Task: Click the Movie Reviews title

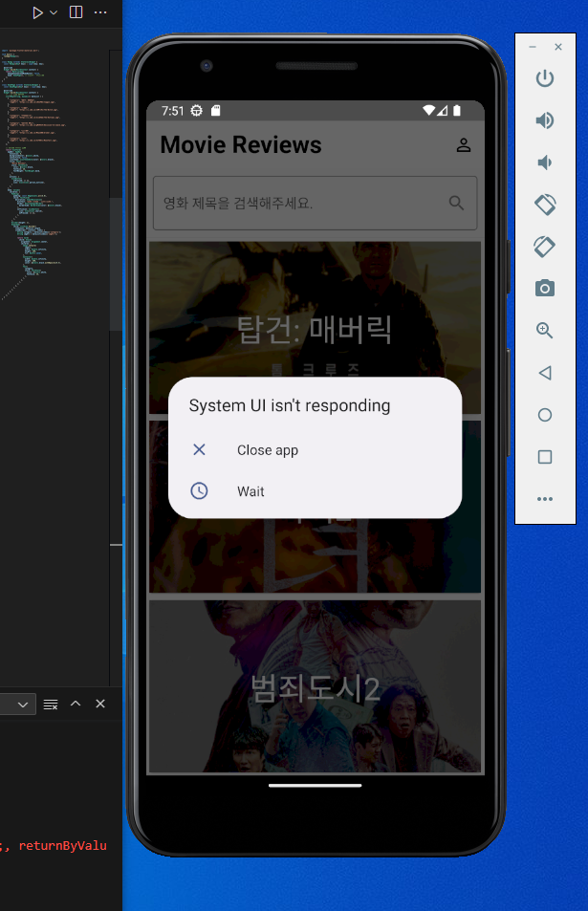Action: coord(241,144)
